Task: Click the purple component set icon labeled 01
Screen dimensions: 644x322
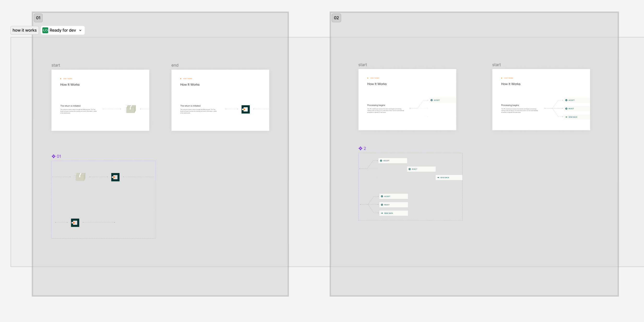Action: point(54,156)
